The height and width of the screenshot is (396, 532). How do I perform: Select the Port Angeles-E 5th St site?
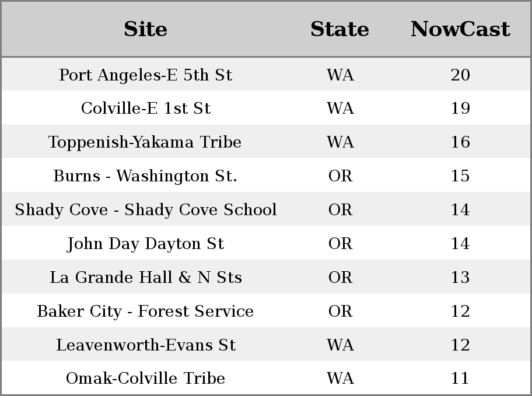tap(146, 75)
